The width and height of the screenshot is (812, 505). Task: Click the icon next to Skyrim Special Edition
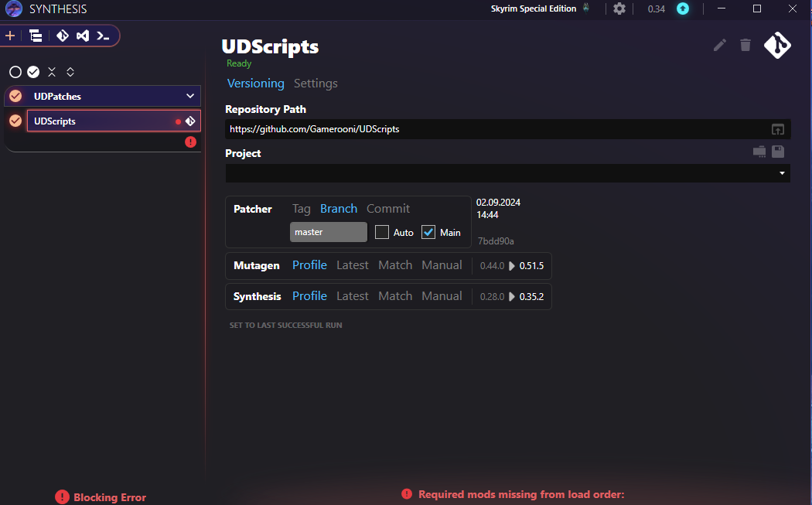pyautogui.click(x=586, y=8)
